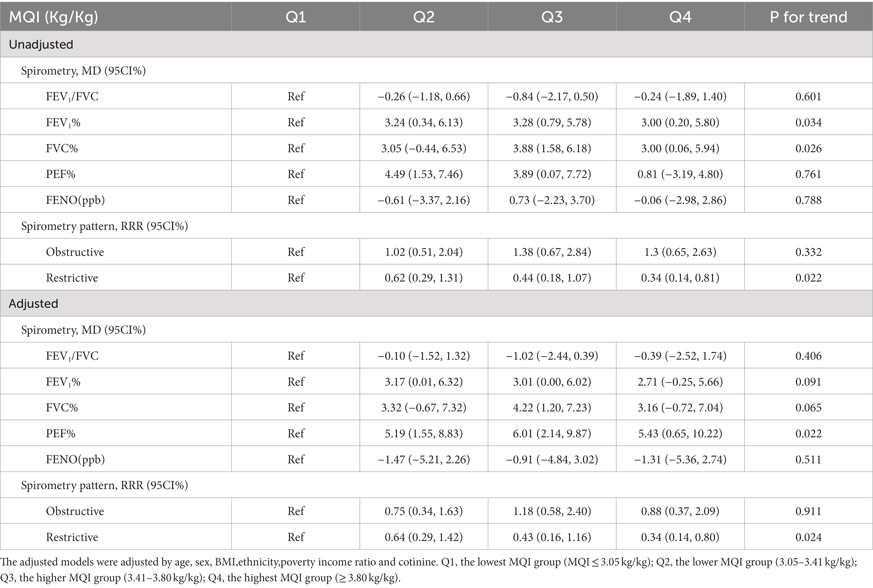
Task: Click the P for trend header
Action: (x=808, y=17)
